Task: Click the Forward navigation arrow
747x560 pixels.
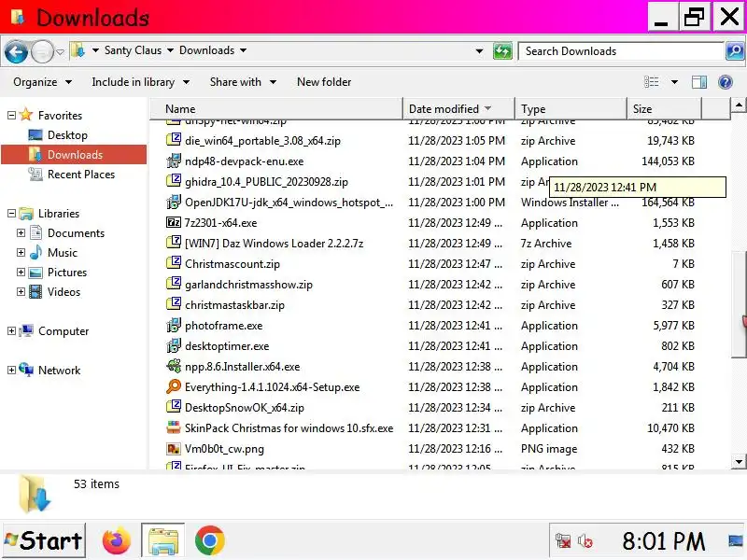Action: tap(42, 51)
